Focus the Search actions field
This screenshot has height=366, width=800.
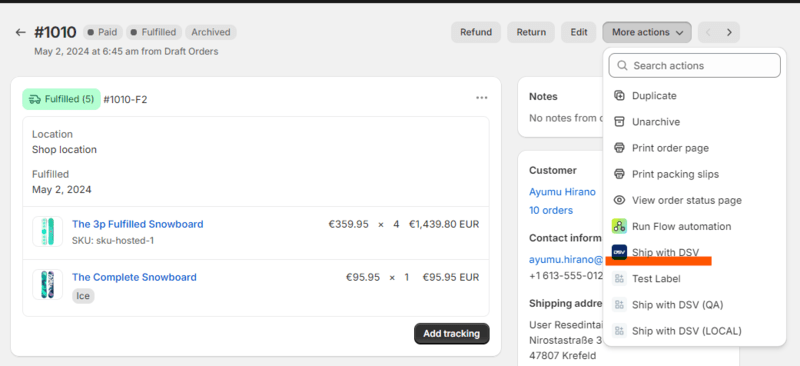click(694, 65)
